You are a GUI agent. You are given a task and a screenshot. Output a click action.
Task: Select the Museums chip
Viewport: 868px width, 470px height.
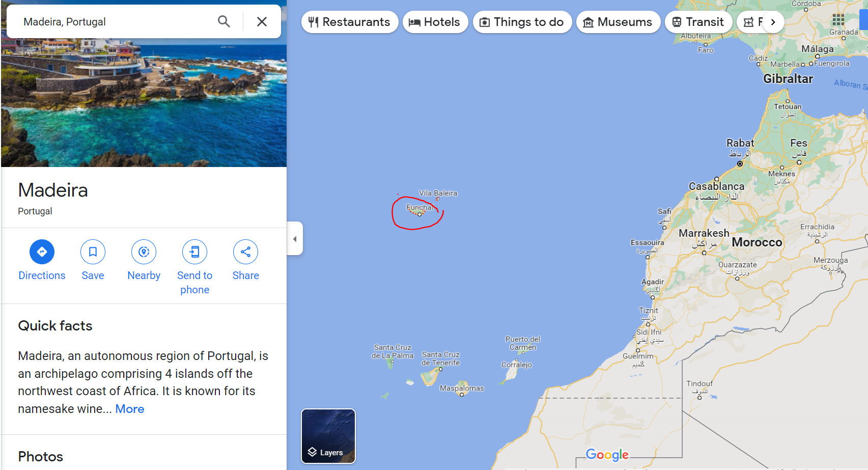point(618,22)
